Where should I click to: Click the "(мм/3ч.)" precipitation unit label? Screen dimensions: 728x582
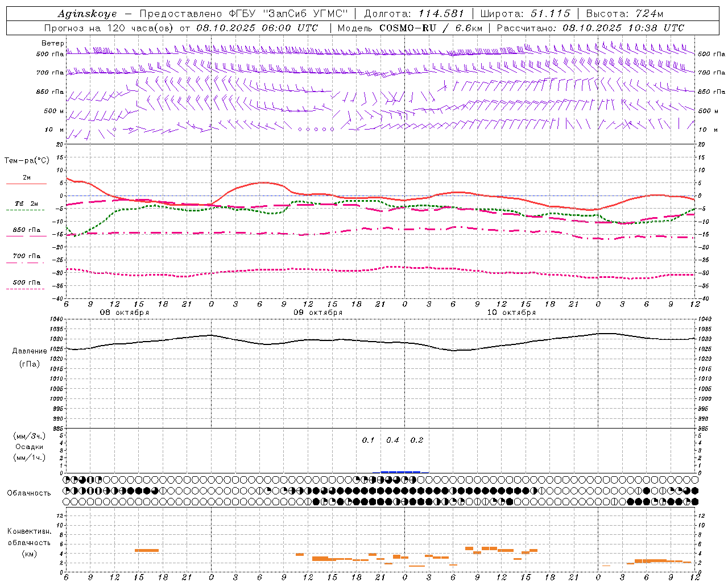pyautogui.click(x=30, y=436)
